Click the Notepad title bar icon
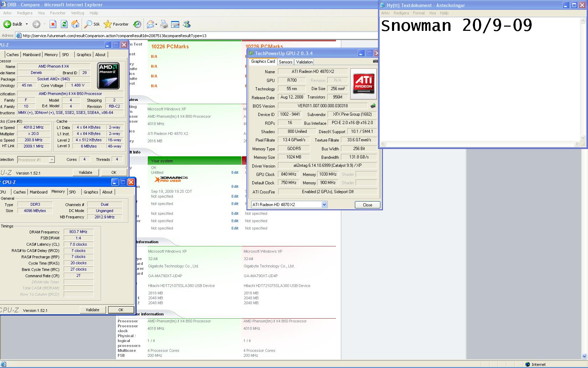 point(383,5)
